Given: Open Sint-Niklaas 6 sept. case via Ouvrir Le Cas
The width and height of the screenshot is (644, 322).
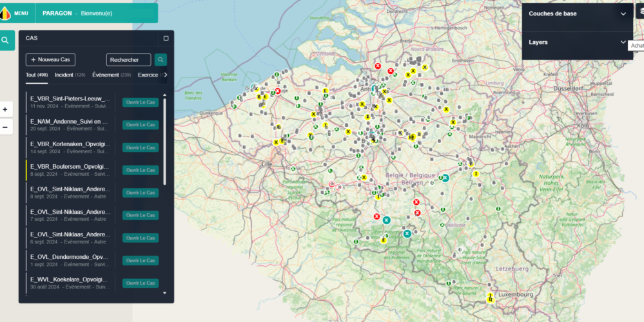Looking at the screenshot, I should click(141, 238).
